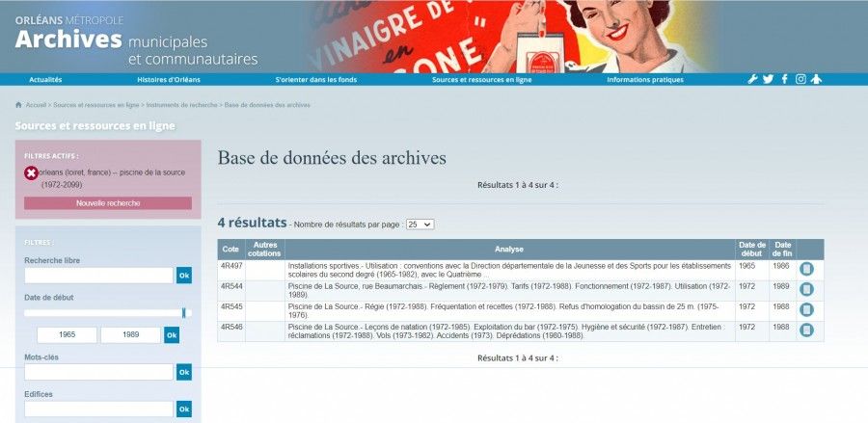868x423 pixels.
Task: Open the Informations pratiques menu
Action: (645, 80)
